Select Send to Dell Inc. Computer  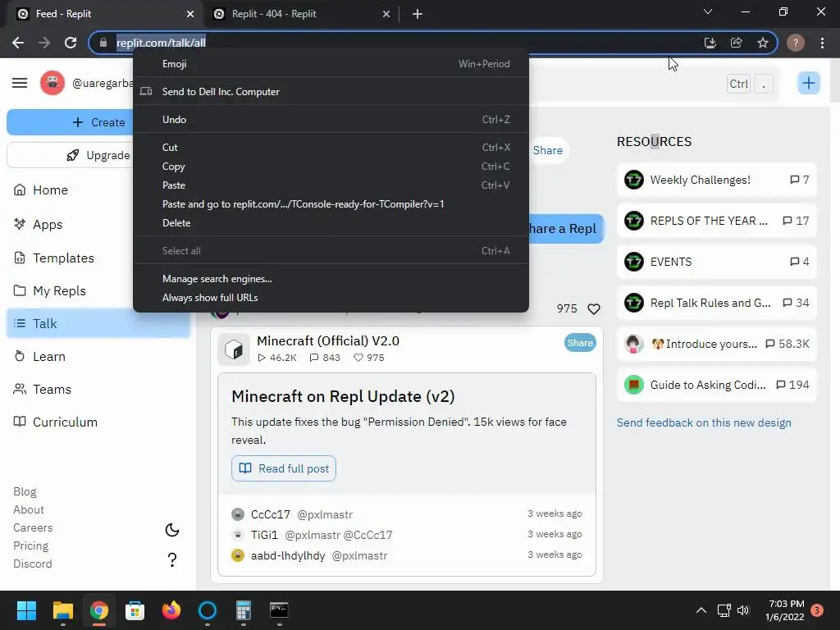pos(331,92)
